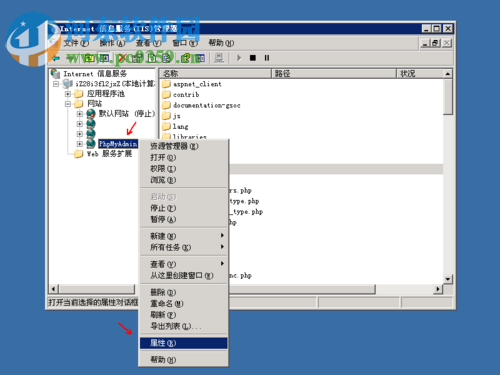Choose 停止 in the context menu
This screenshot has width=500, height=375.
(183, 208)
